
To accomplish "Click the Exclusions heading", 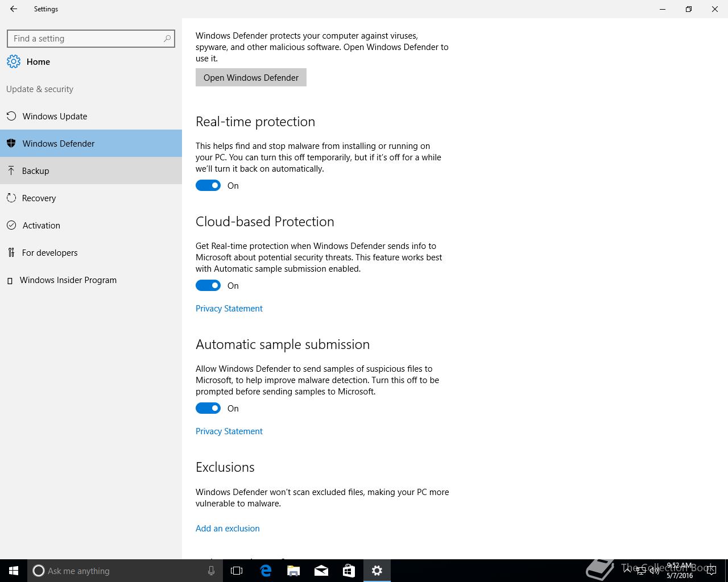I will [225, 467].
